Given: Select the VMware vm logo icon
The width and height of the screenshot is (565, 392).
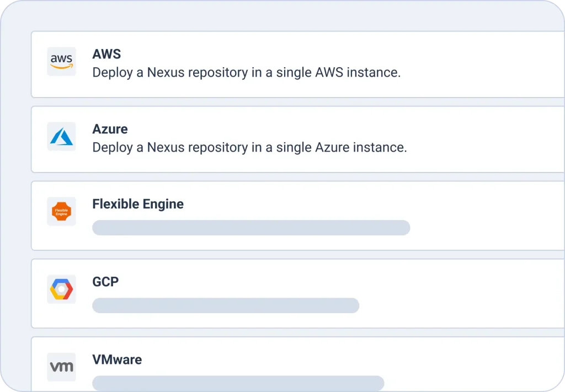Looking at the screenshot, I should 61,367.
